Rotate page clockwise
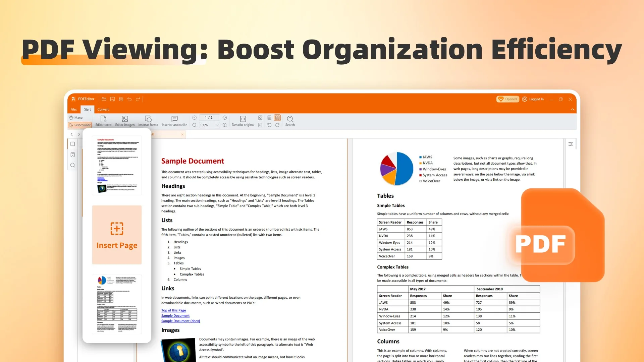Image resolution: width=644 pixels, height=362 pixels. 277,125
